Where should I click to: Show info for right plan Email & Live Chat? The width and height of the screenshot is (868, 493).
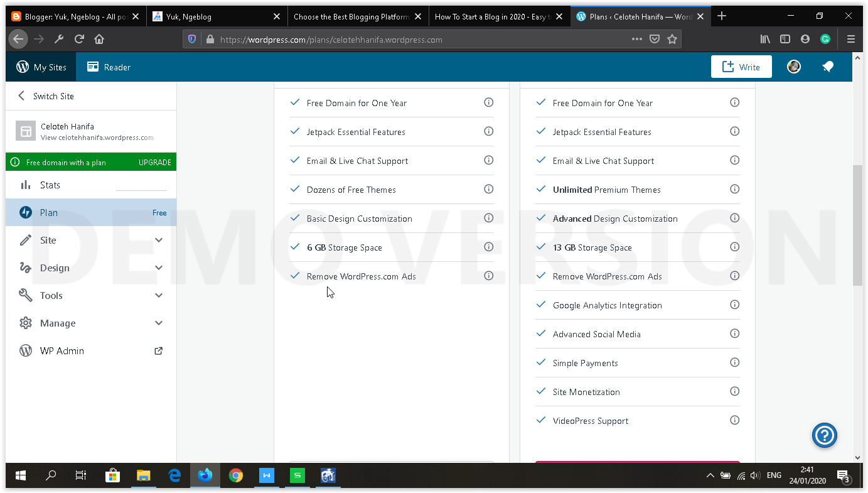coord(735,160)
